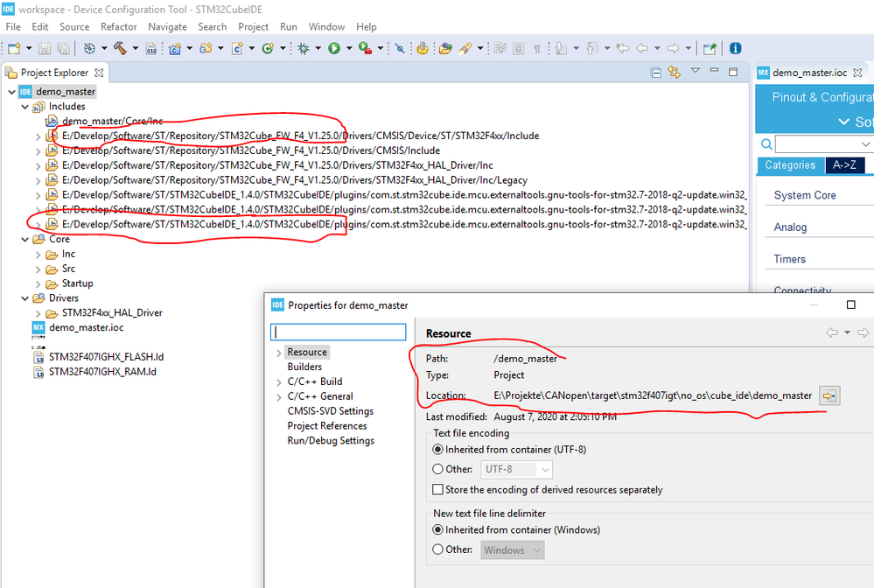Click the build configuration gear icon
The width and height of the screenshot is (874, 588).
(89, 48)
